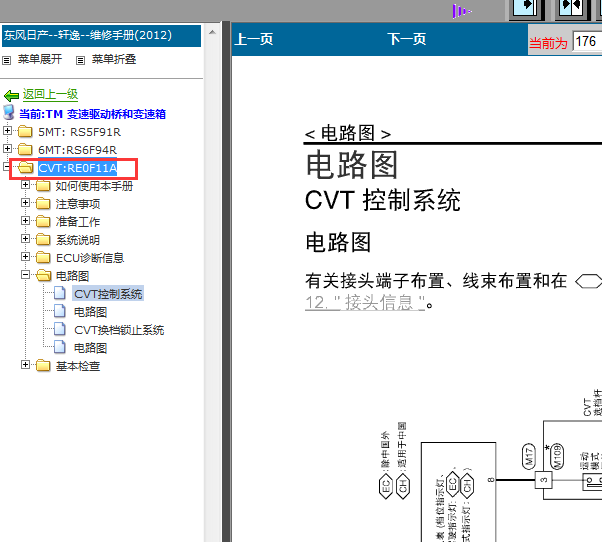The height and width of the screenshot is (542, 602).
Task: Click the computer icon beside 当前:TM
Action: [x=9, y=112]
